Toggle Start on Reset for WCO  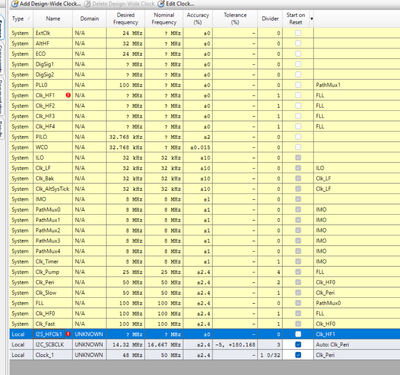click(298, 147)
